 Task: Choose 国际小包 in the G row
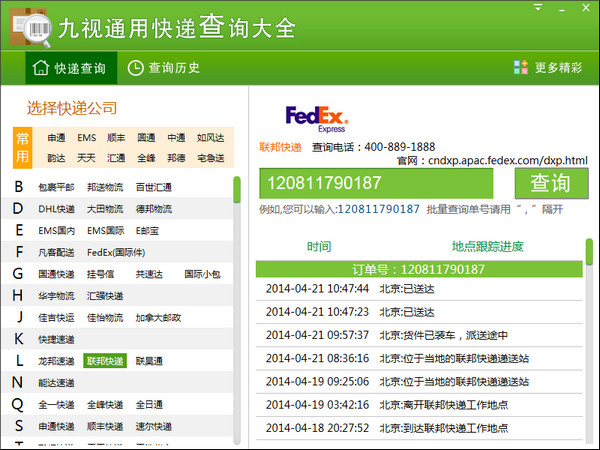[x=202, y=274]
